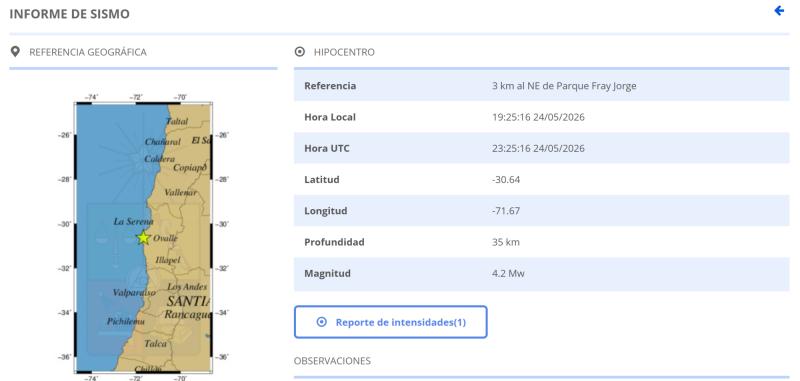The width and height of the screenshot is (800, 381).
Task: Click Illapel label on the map
Action: [168, 260]
